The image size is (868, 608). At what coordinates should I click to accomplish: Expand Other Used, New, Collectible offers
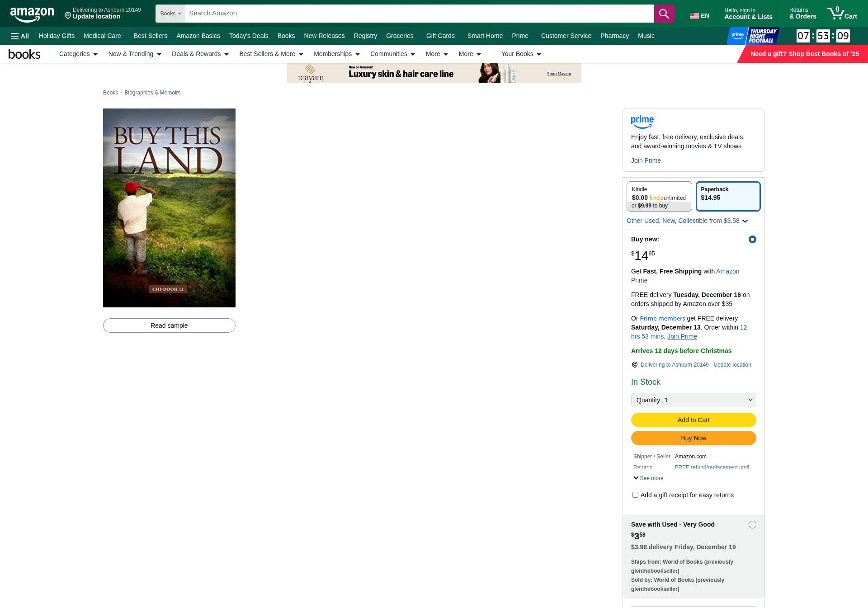point(687,221)
